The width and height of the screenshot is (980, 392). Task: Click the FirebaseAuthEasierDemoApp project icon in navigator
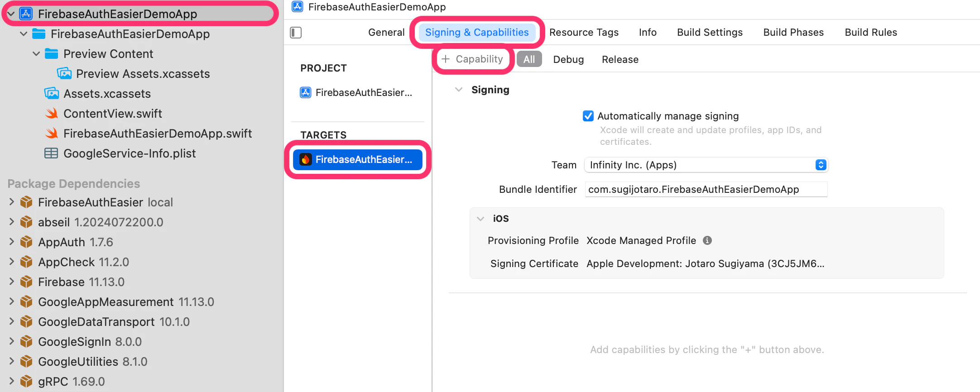tap(26, 14)
